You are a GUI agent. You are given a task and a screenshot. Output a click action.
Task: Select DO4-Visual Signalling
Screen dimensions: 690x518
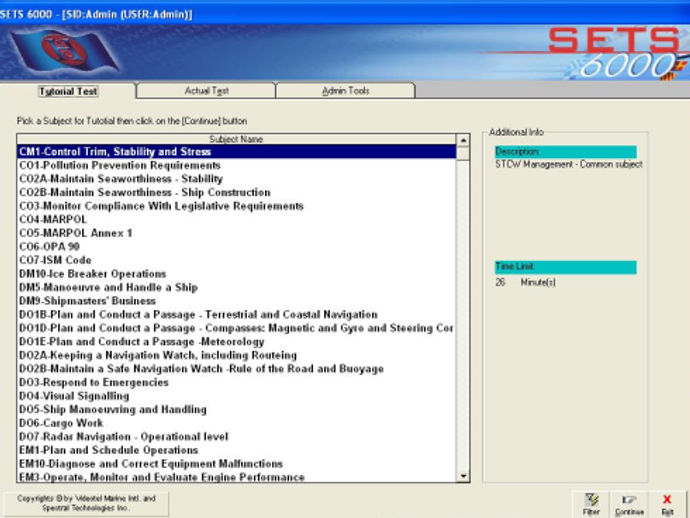click(237, 396)
